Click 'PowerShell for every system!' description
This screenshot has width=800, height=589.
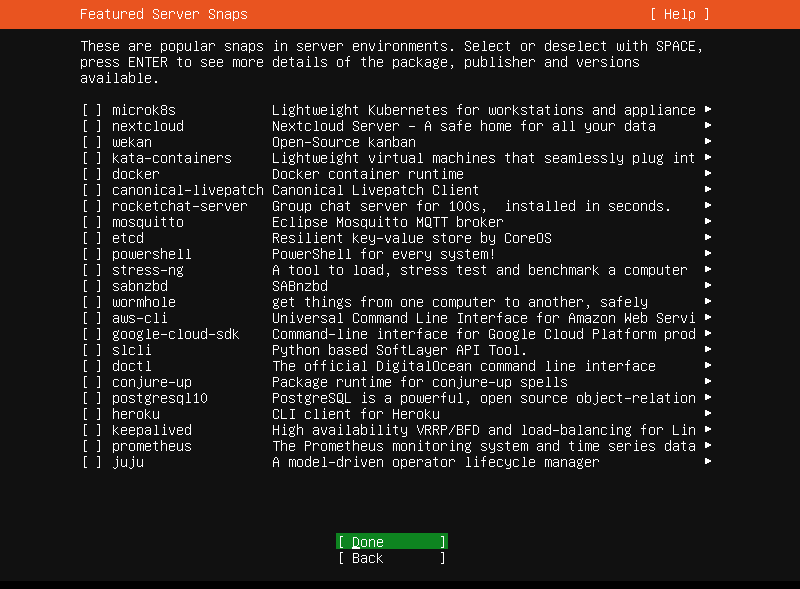click(383, 254)
